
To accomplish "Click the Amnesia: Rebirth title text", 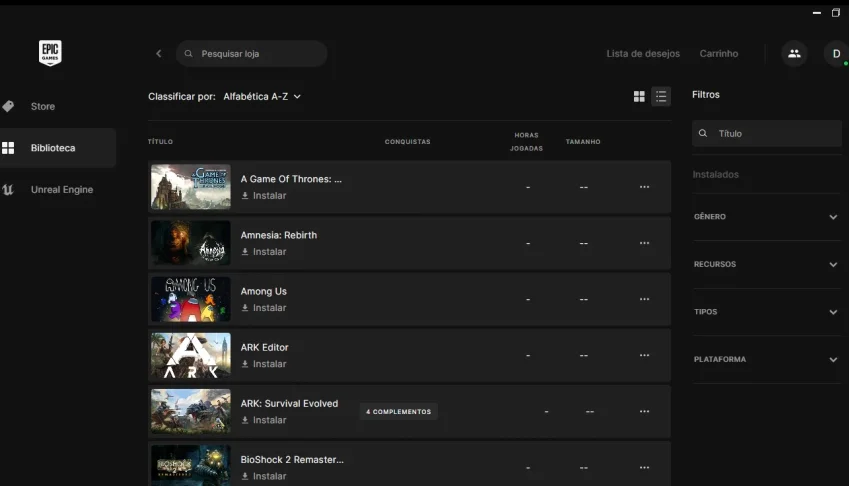I will (x=279, y=235).
